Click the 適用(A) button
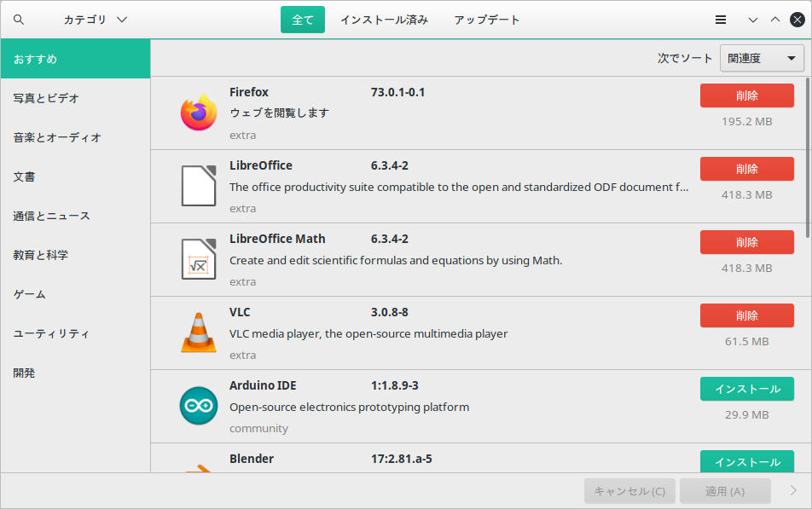Viewport: 812px width, 509px height. click(725, 491)
